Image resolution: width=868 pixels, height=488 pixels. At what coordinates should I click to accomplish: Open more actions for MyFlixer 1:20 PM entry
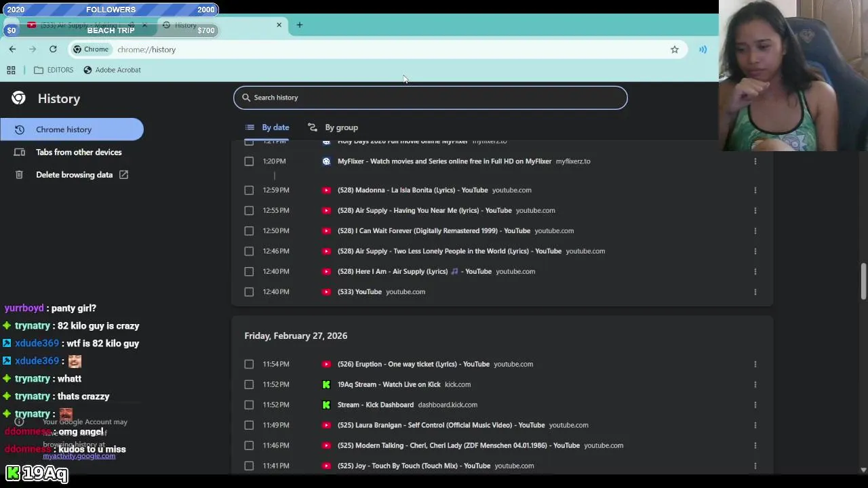(x=755, y=161)
